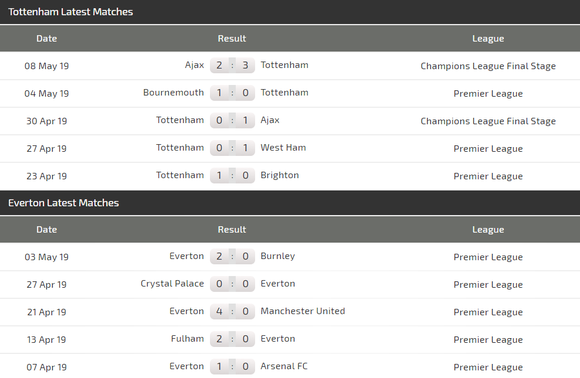This screenshot has height=378, width=580.
Task: Open the Bournemouth team link
Action: (173, 92)
